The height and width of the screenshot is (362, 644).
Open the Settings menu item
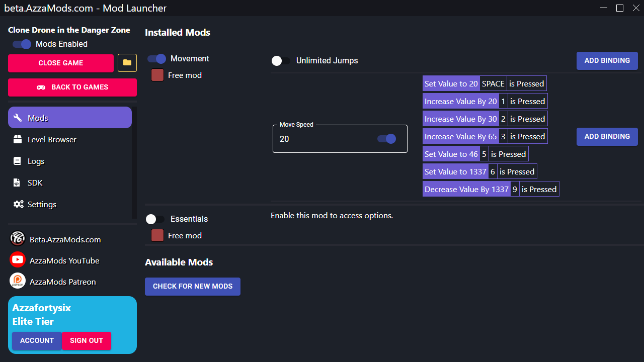pos(70,204)
